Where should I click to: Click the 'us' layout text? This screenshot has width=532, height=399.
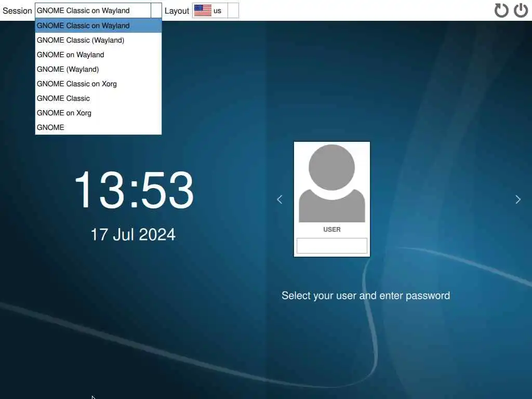(x=217, y=11)
